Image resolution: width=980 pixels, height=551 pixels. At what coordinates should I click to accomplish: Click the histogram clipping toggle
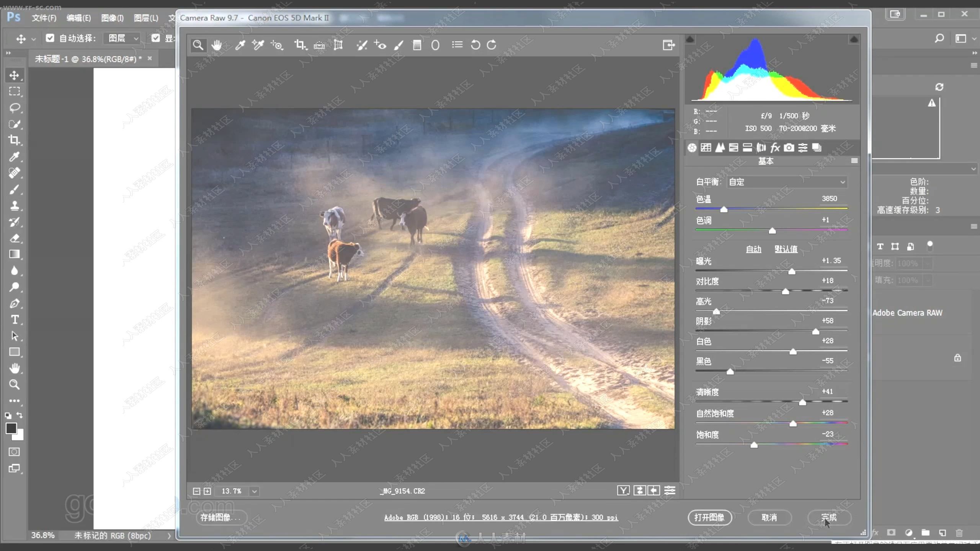click(853, 38)
